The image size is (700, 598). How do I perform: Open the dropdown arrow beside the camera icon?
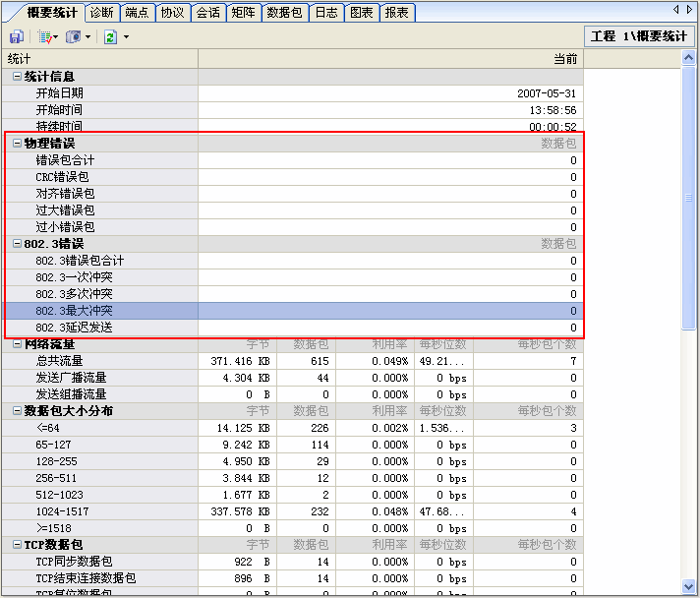88,37
